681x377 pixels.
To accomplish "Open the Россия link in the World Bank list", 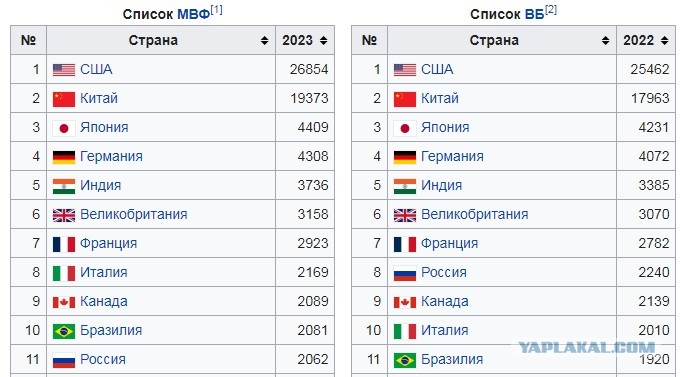I will (x=444, y=272).
